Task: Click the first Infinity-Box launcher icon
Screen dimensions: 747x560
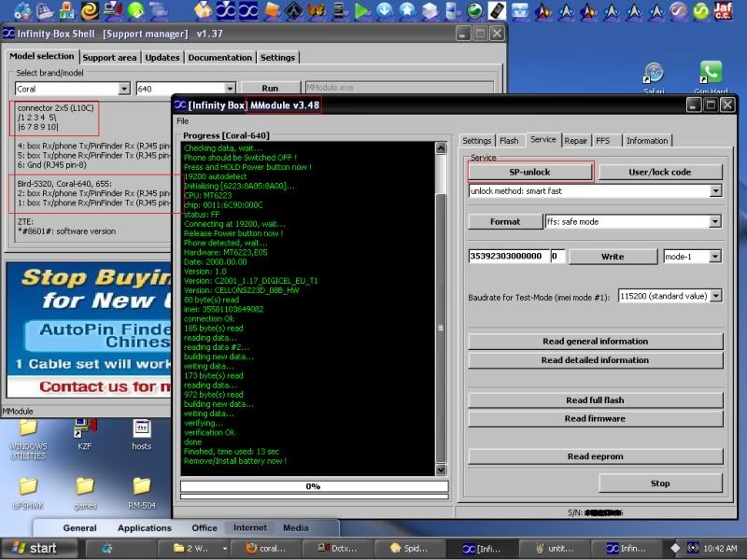Action: 226,11
